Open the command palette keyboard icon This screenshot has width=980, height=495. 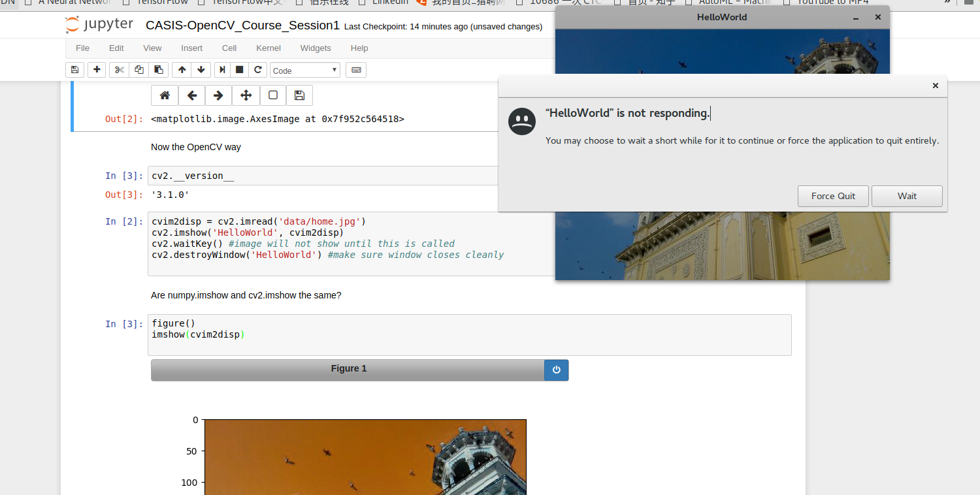(356, 70)
